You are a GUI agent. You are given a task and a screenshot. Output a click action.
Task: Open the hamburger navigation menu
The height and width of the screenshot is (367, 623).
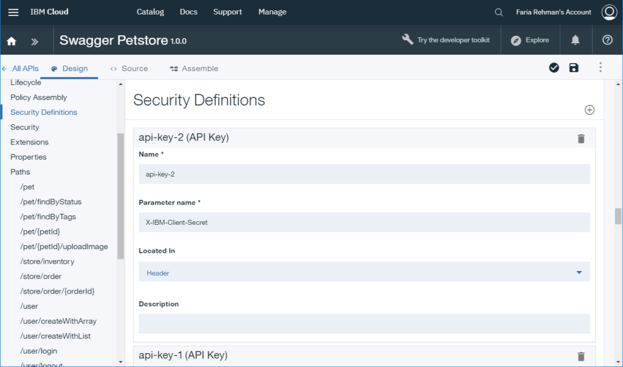point(13,12)
